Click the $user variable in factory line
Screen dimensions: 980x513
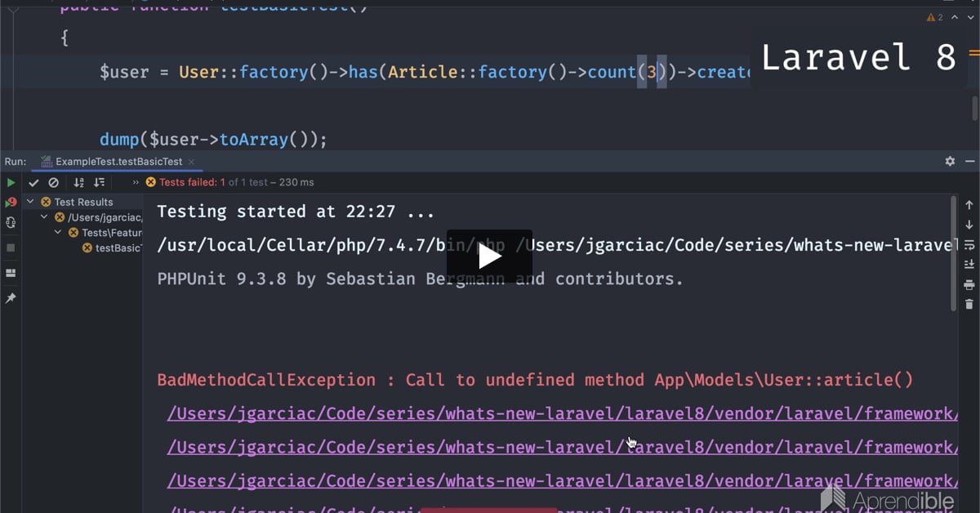[x=124, y=72]
